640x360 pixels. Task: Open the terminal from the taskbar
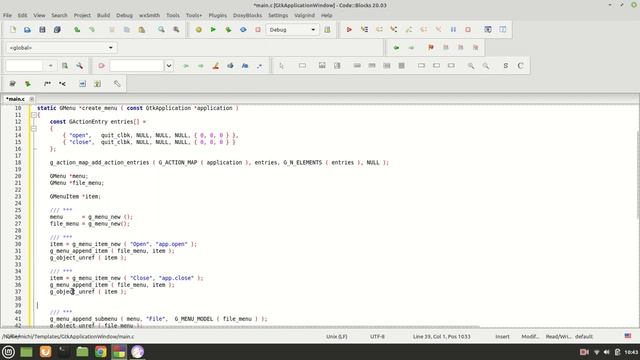(64, 352)
